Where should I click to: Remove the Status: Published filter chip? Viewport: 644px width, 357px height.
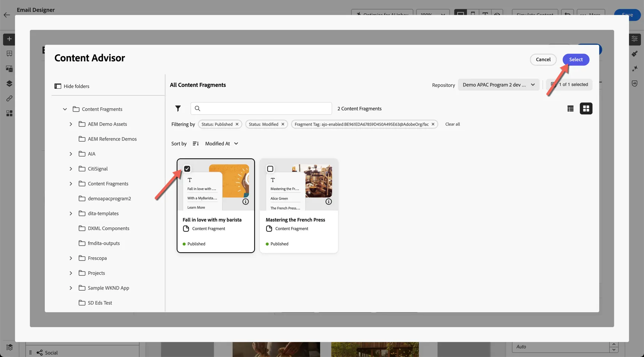[x=237, y=124]
